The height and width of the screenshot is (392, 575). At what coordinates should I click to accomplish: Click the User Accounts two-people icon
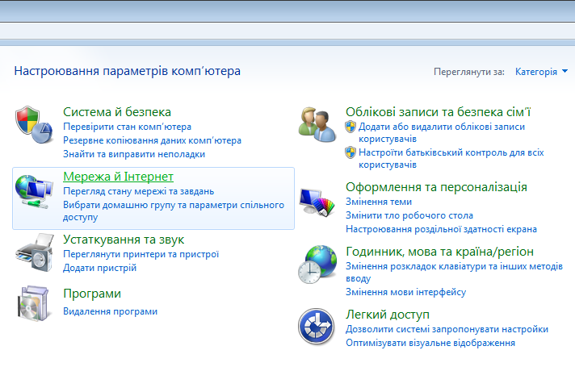tap(317, 124)
